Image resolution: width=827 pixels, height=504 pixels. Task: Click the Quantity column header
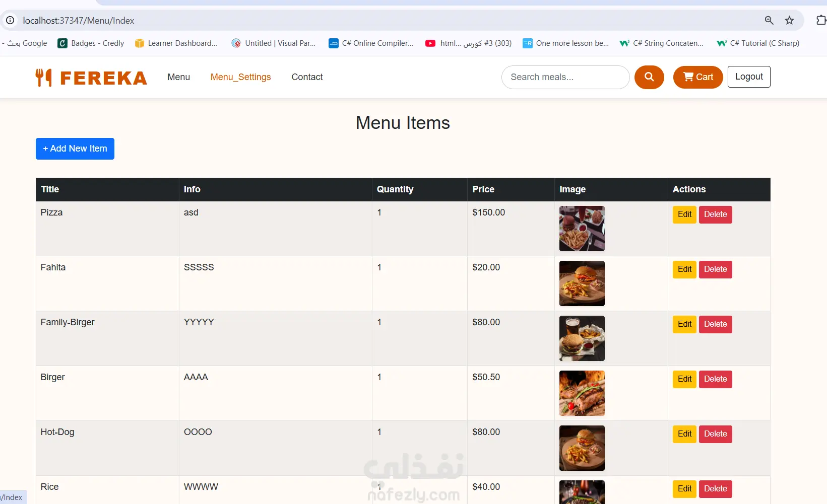(x=419, y=189)
